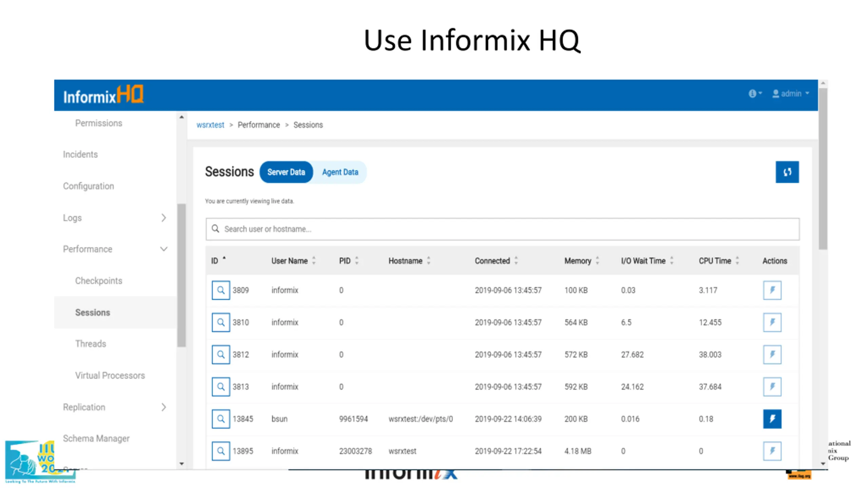868x488 pixels.
Task: Click CPU time value 38.003
Action: coord(710,354)
